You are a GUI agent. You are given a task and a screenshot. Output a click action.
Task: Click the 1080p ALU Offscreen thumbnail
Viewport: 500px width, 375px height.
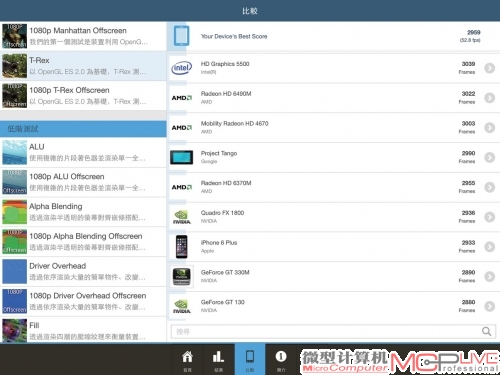point(14,182)
